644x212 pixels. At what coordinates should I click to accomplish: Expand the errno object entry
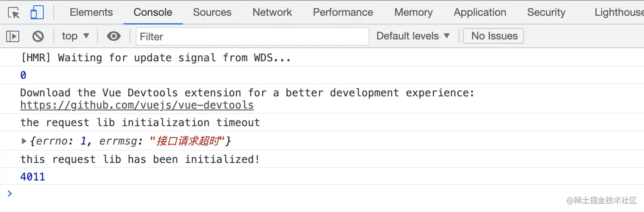[x=24, y=141]
